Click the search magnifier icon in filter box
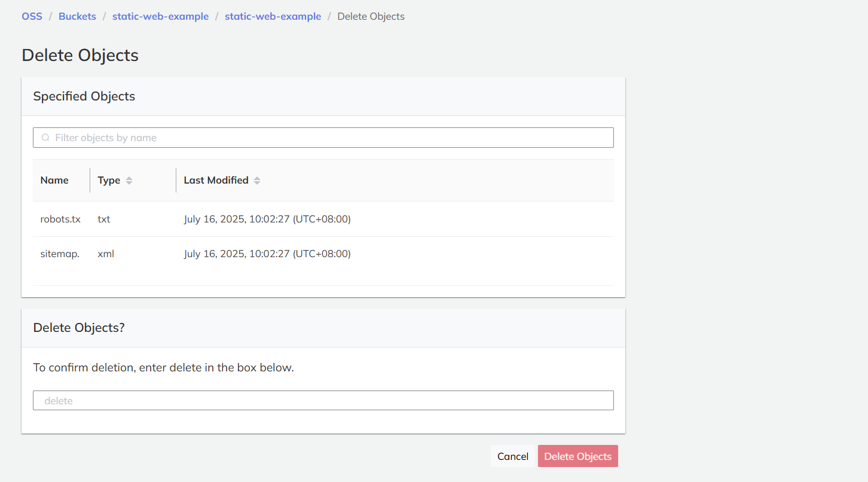 tap(45, 138)
